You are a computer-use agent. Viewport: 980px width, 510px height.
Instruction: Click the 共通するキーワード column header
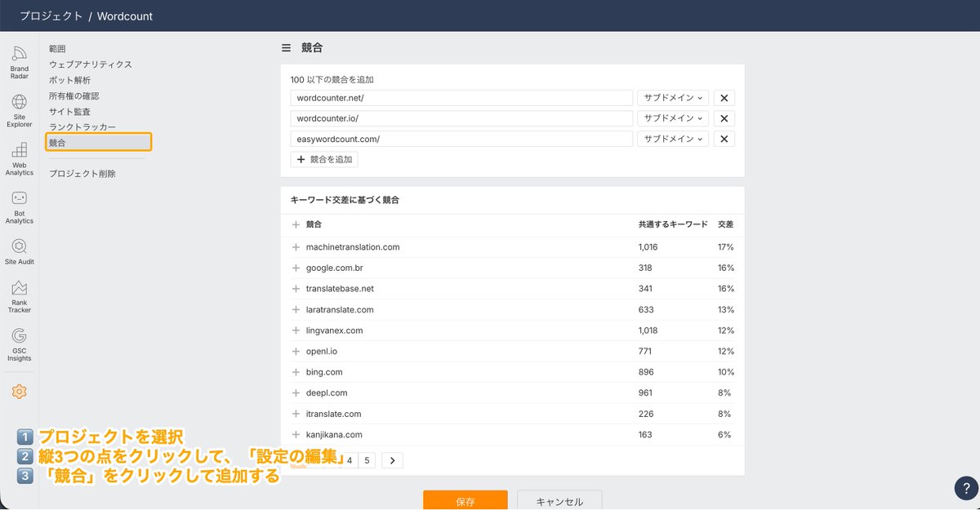point(673,224)
